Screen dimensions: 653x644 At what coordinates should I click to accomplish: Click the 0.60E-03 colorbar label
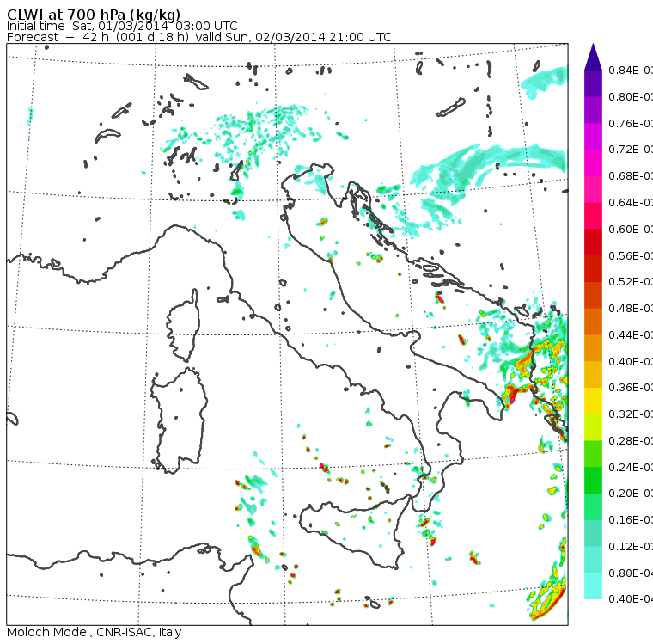tap(631, 230)
